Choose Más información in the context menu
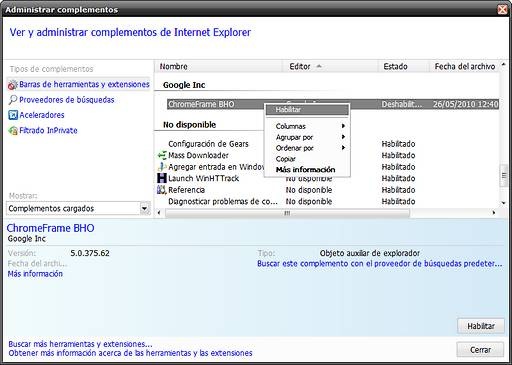Viewport: 512px width, 365px height. [x=307, y=170]
